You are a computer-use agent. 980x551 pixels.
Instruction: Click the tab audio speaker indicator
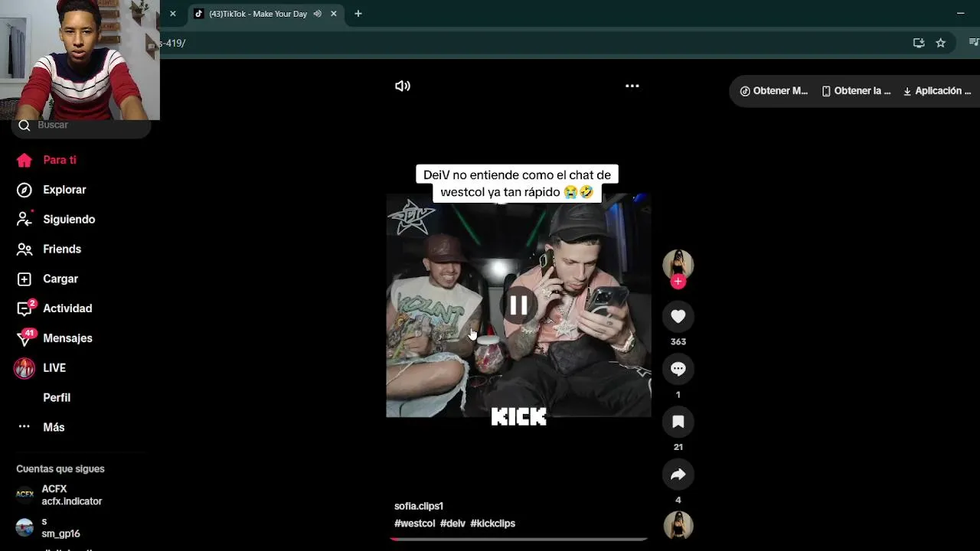coord(317,14)
